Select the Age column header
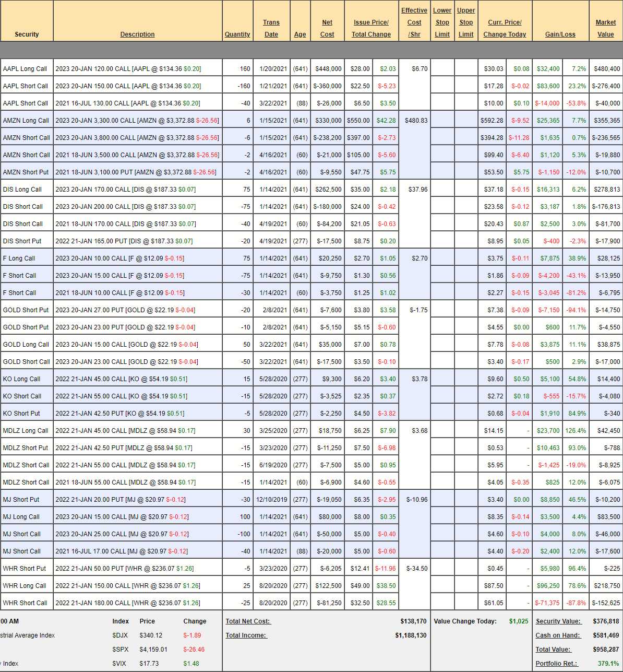The height and width of the screenshot is (672, 623). click(x=300, y=34)
